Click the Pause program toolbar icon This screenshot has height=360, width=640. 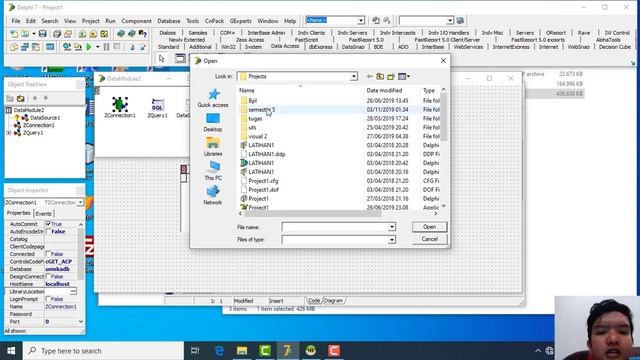pos(106,47)
